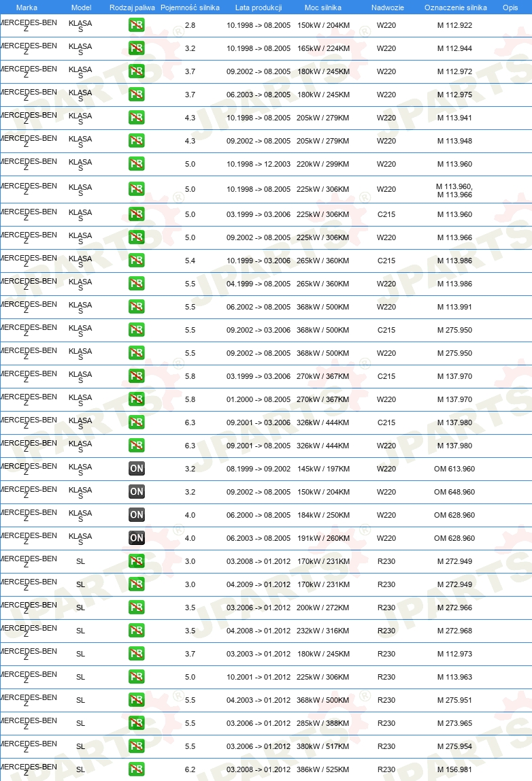Select the engine code M 112.922
532x781 pixels.
point(455,25)
